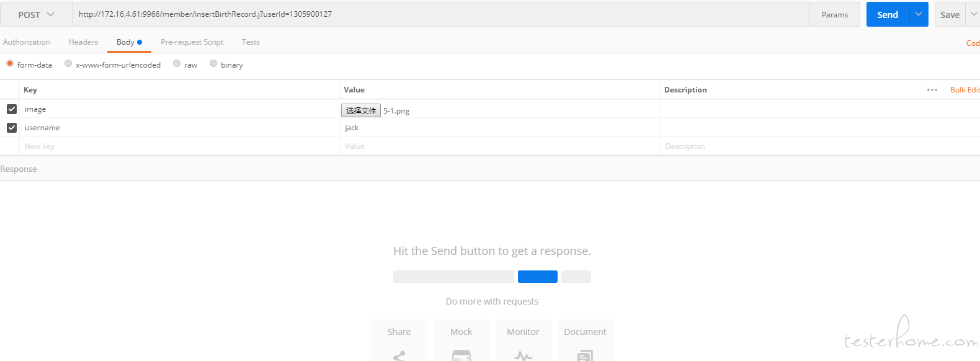This screenshot has height=361, width=980.
Task: Select the raw body type radio
Action: [x=177, y=63]
